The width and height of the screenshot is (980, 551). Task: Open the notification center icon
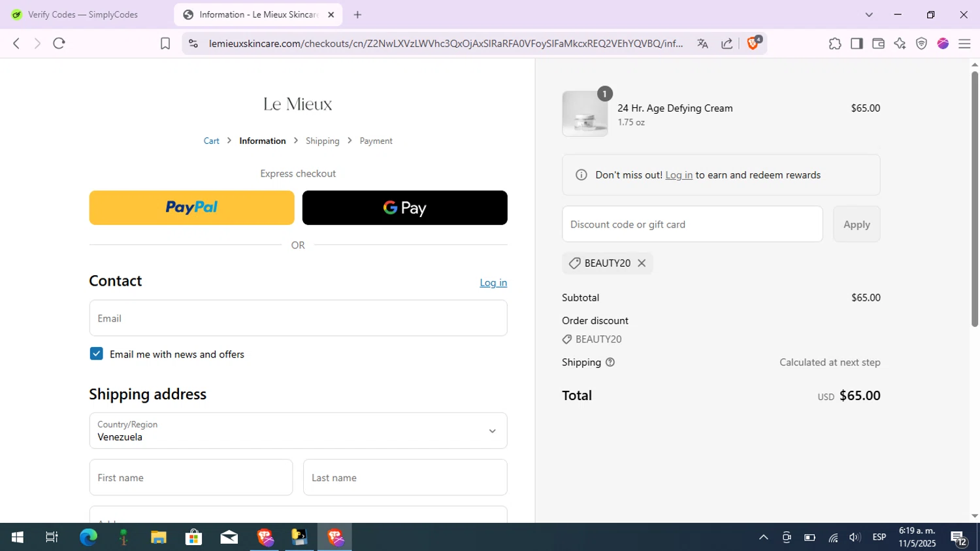pyautogui.click(x=959, y=538)
